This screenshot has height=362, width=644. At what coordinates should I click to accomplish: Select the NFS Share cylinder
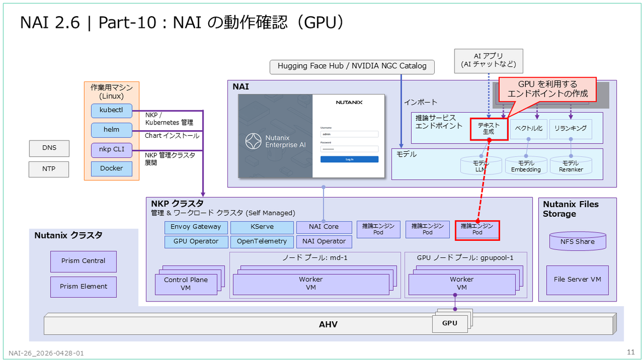click(577, 241)
